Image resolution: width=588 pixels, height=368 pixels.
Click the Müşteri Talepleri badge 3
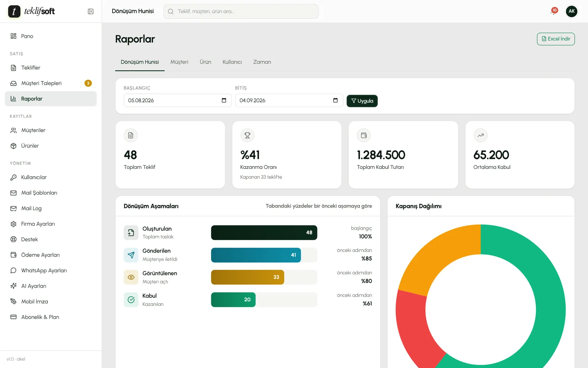(88, 83)
